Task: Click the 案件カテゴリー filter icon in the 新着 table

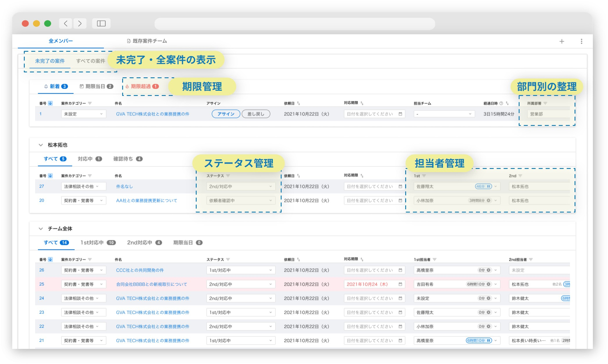Action: (x=90, y=103)
